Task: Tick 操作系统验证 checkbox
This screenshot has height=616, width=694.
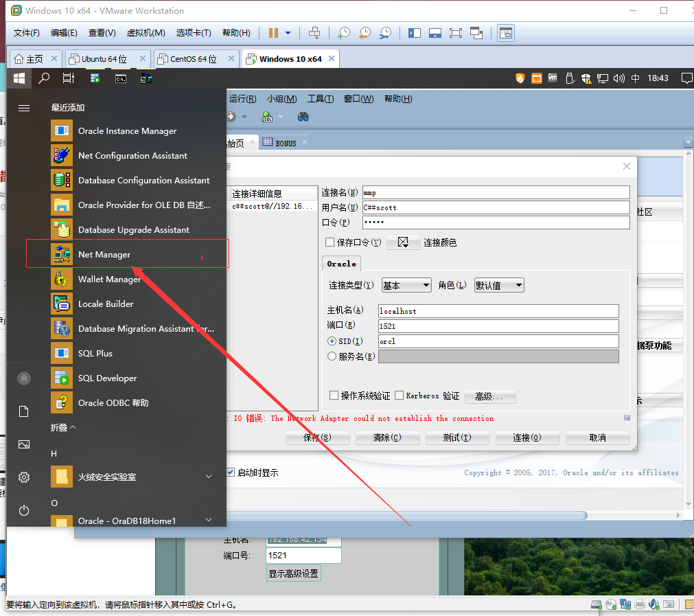Action: coord(334,396)
